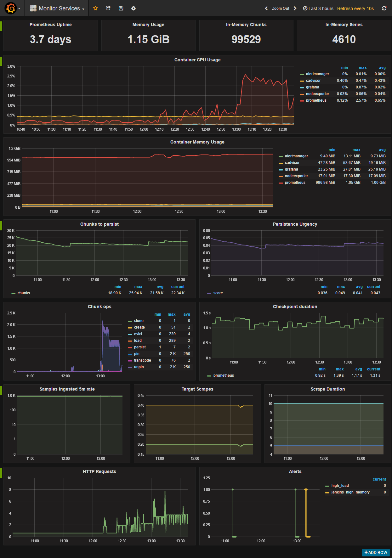Open Container Memory Usage panel title menu
Image resolution: width=392 pixels, height=558 pixels.
(x=197, y=142)
